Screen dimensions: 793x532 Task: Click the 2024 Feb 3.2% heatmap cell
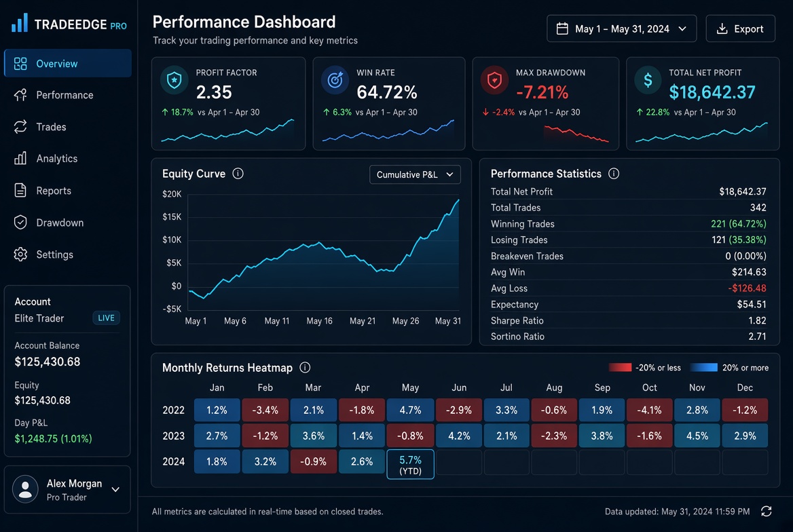(x=265, y=461)
